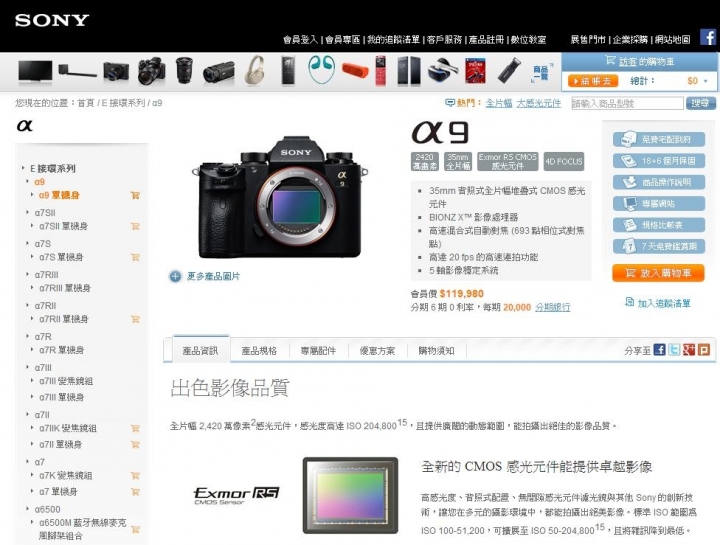The image size is (720, 545).
Task: Select the camera lens category icon
Action: pyautogui.click(x=185, y=70)
